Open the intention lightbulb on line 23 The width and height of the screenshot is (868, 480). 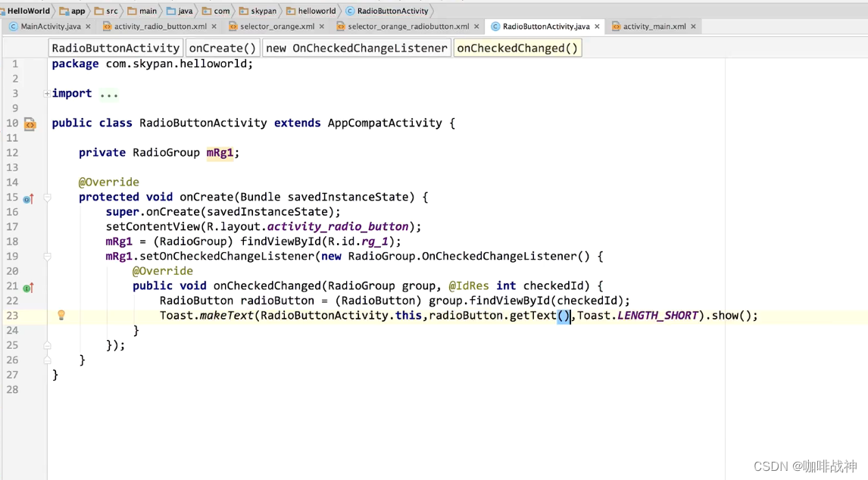[61, 315]
